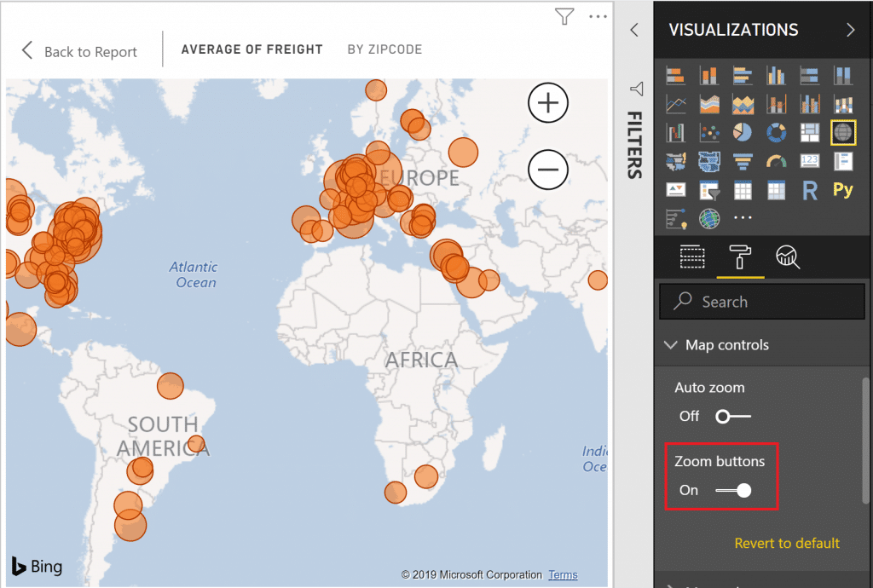Open the ArcGIS Maps visual
Viewport: 873px width, 588px height.
pyautogui.click(x=708, y=218)
